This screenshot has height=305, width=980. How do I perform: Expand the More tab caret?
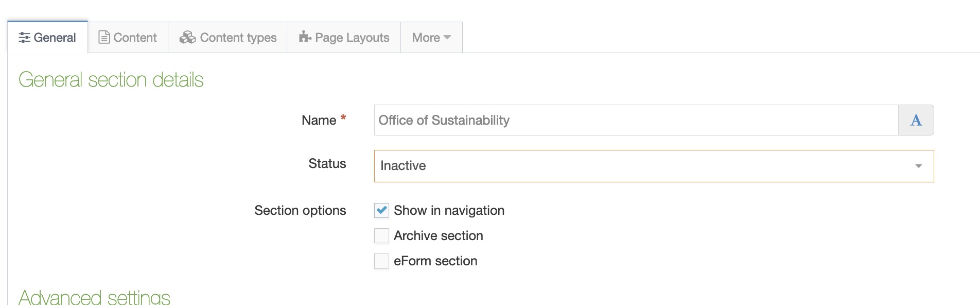tap(447, 38)
